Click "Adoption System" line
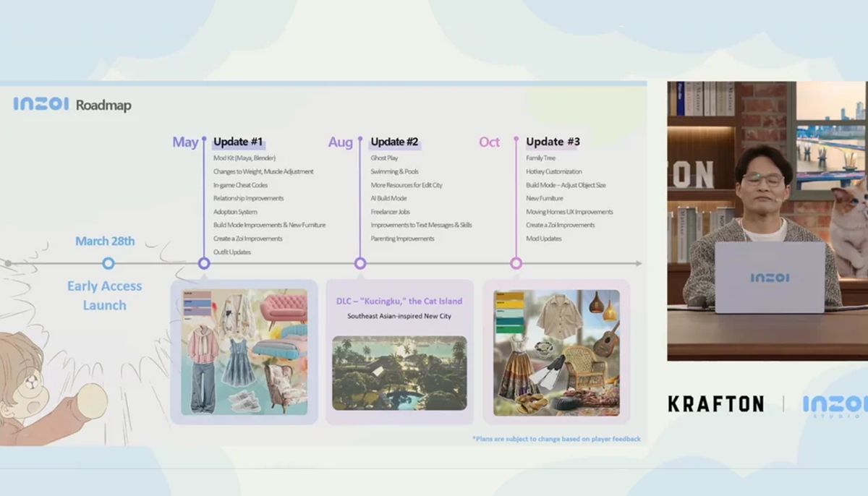 point(235,212)
